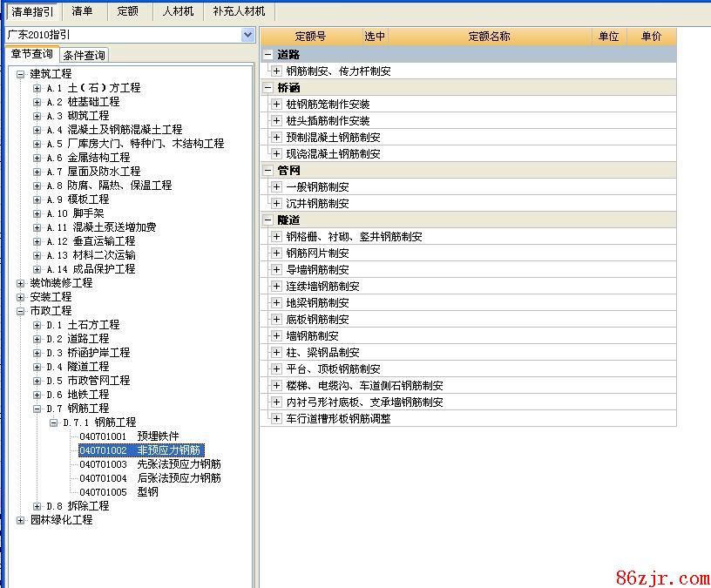Image resolution: width=711 pixels, height=588 pixels.
Task: Expand the 装饰装修工程 tree node
Action: tap(21, 283)
